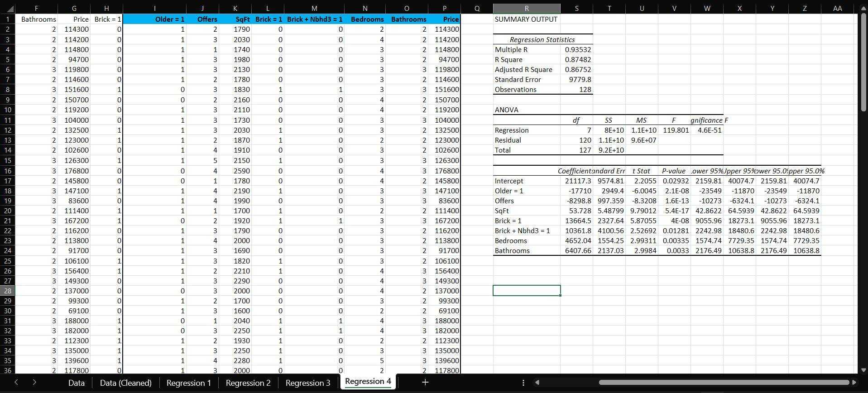Select R Square value 0.87482
The width and height of the screenshot is (868, 393).
pos(576,59)
